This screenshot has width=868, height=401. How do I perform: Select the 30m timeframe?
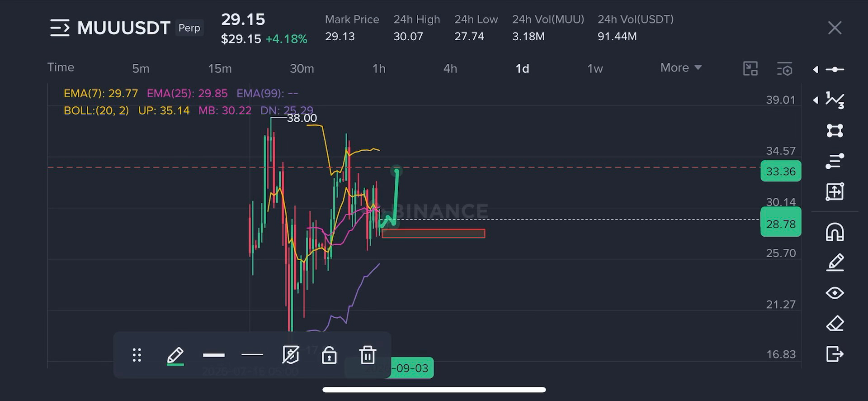coord(302,68)
